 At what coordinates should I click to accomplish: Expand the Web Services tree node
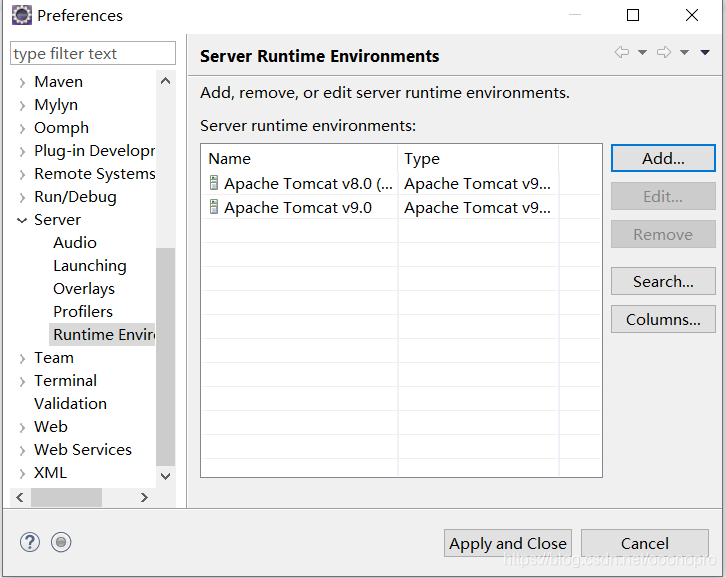tap(22, 451)
